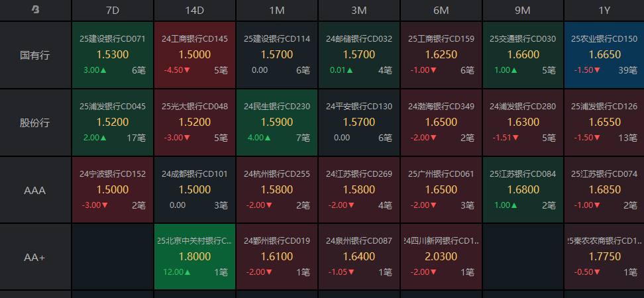Click the AAA rating row header

point(35,190)
